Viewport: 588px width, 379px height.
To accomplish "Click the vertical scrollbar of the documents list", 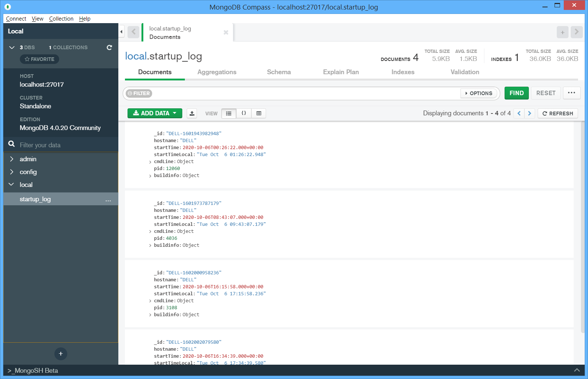I will click(x=582, y=228).
